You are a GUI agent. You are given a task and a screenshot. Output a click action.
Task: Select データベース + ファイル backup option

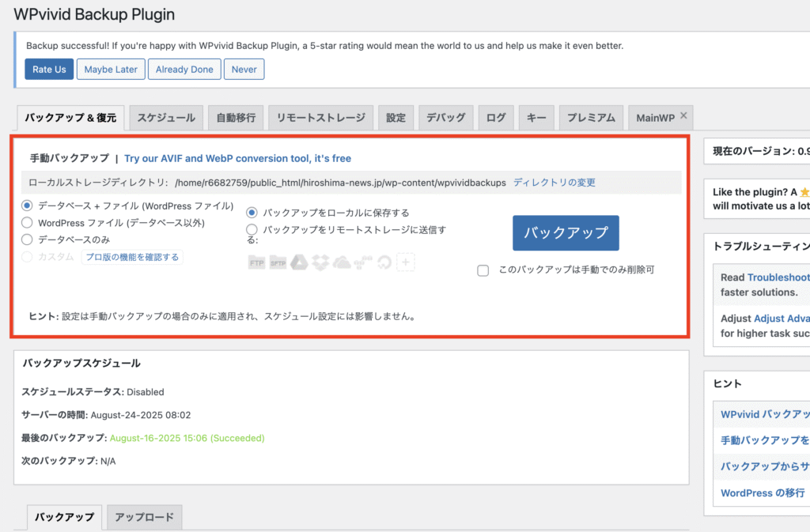[27, 206]
